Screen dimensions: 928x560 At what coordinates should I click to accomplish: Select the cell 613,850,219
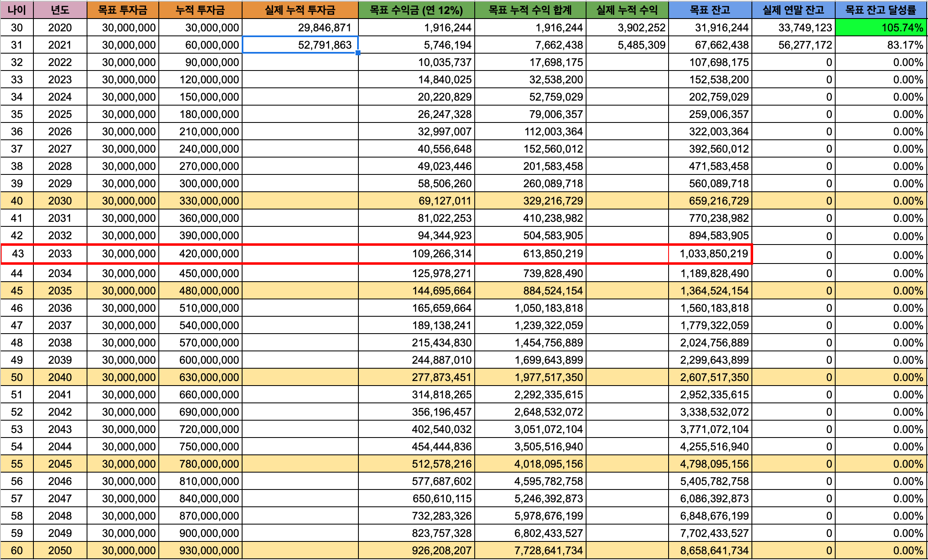click(x=530, y=254)
